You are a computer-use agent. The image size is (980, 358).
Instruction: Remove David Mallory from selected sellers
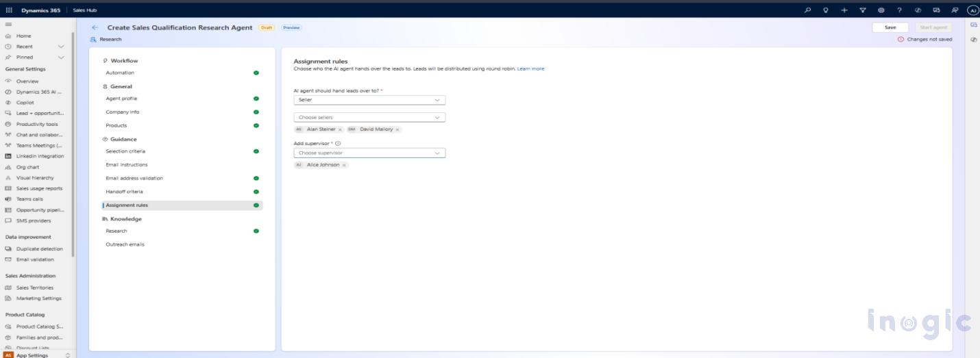coord(397,129)
